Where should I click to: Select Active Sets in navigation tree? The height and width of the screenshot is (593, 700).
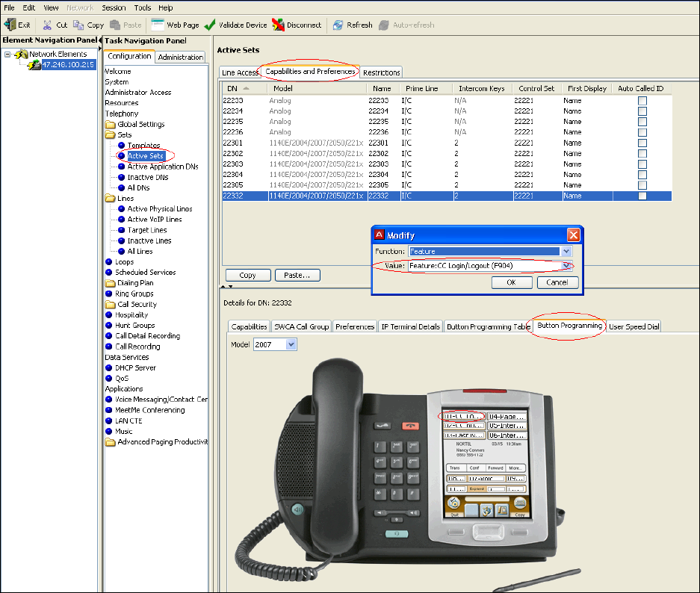(146, 156)
